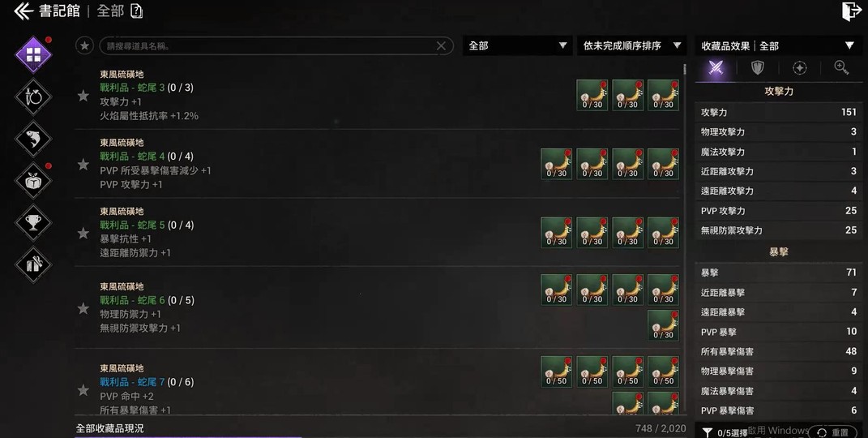Expand the 收藏品效果 全部 dropdown
The height and width of the screenshot is (438, 868).
click(x=778, y=46)
